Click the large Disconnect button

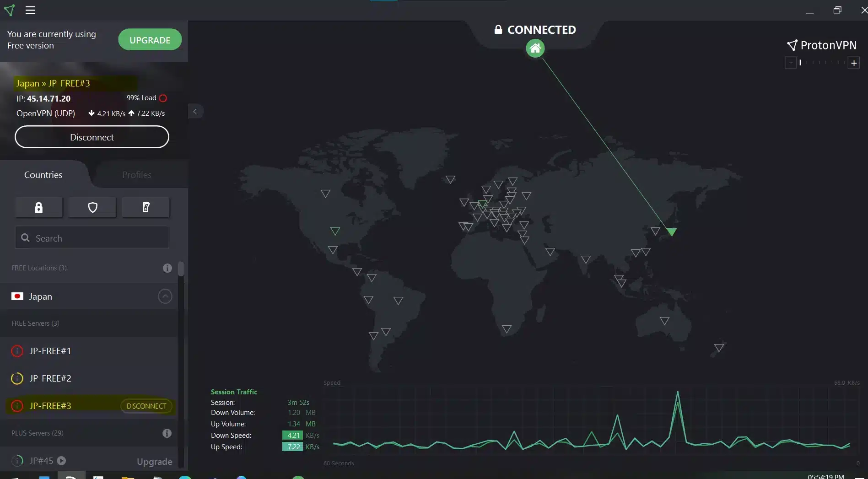point(92,137)
